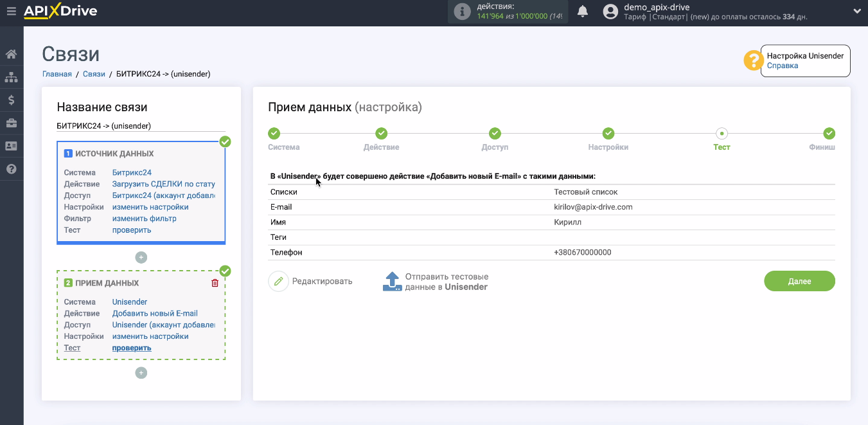
Task: Click the Кирилл name value
Action: tap(567, 222)
